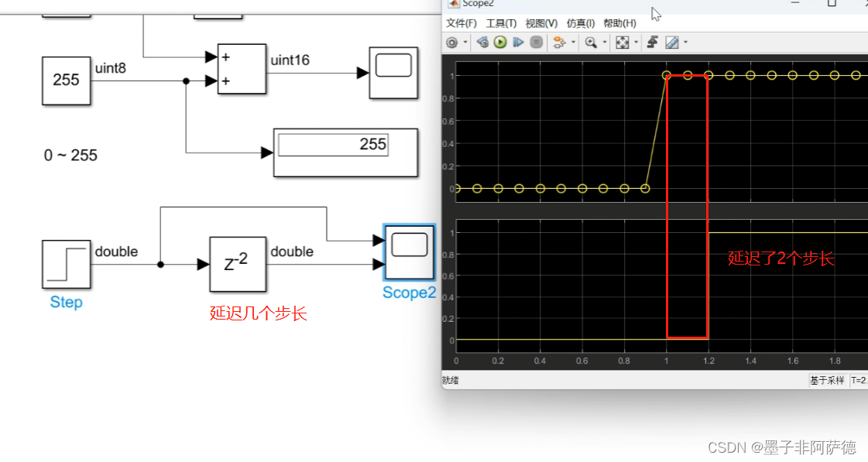Screen dimensions: 868x462
Task: Open the trigger tool icon
Action: pos(653,43)
